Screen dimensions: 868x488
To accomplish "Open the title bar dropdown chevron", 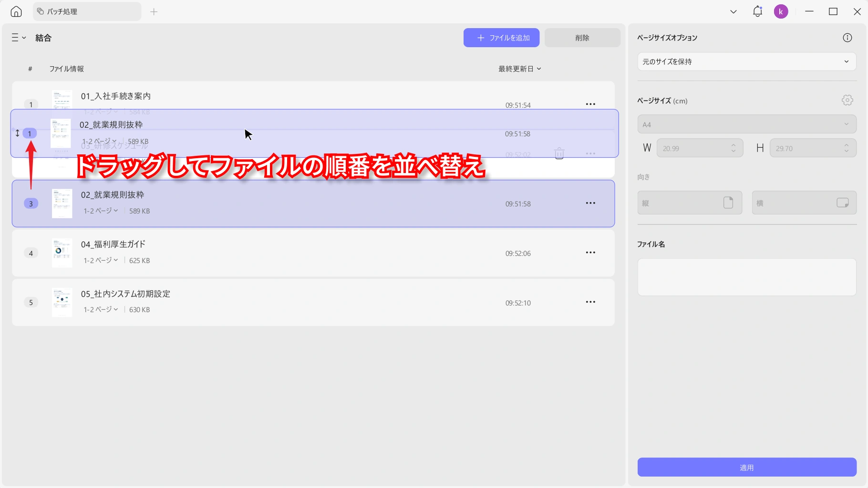I will click(x=734, y=11).
